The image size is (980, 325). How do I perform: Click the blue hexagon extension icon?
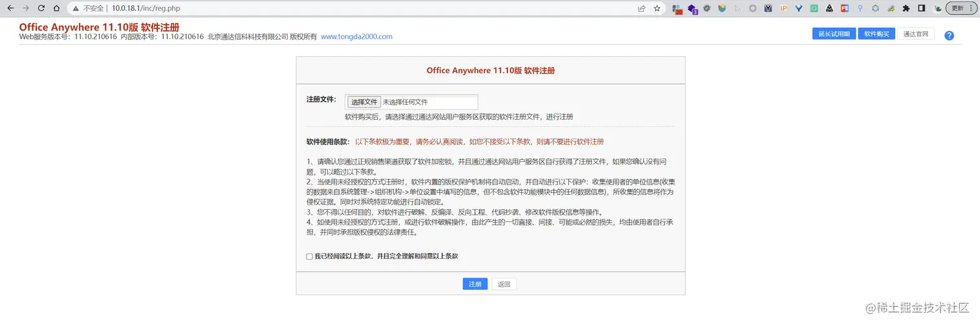coord(876,8)
